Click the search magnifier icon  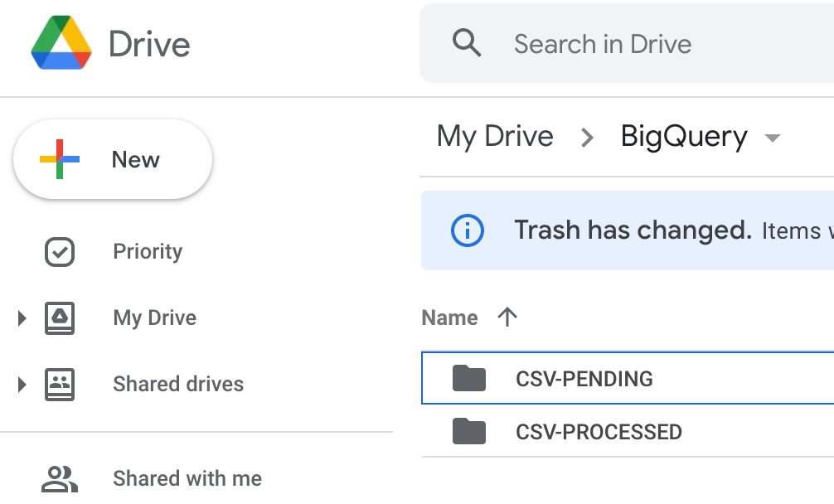pyautogui.click(x=467, y=43)
